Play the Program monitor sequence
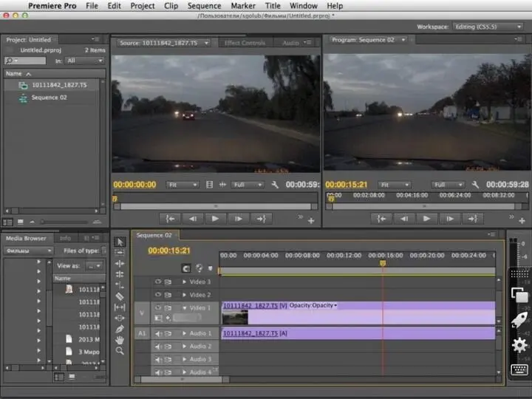 [x=426, y=219]
